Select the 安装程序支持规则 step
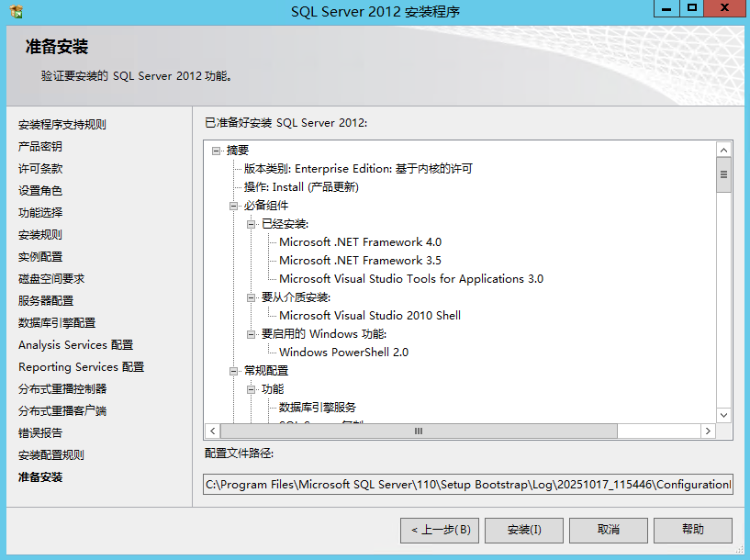This screenshot has height=560, width=750. coord(62,125)
